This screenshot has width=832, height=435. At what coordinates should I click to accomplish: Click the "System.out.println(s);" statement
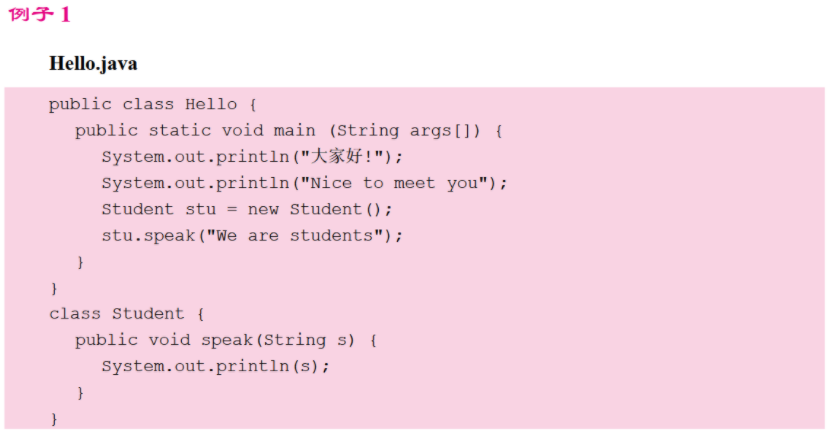tap(215, 366)
